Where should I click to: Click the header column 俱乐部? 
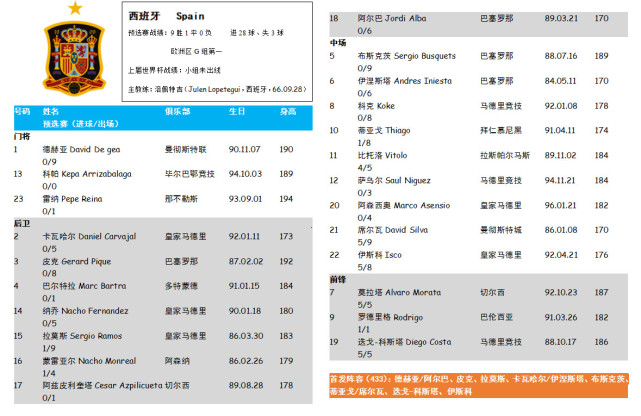(177, 111)
